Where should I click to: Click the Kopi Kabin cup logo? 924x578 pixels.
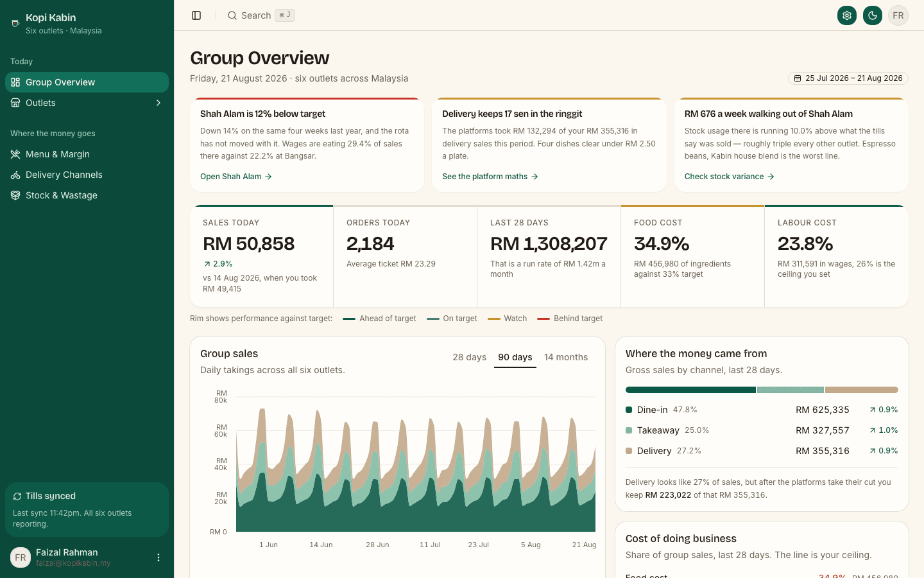point(15,24)
